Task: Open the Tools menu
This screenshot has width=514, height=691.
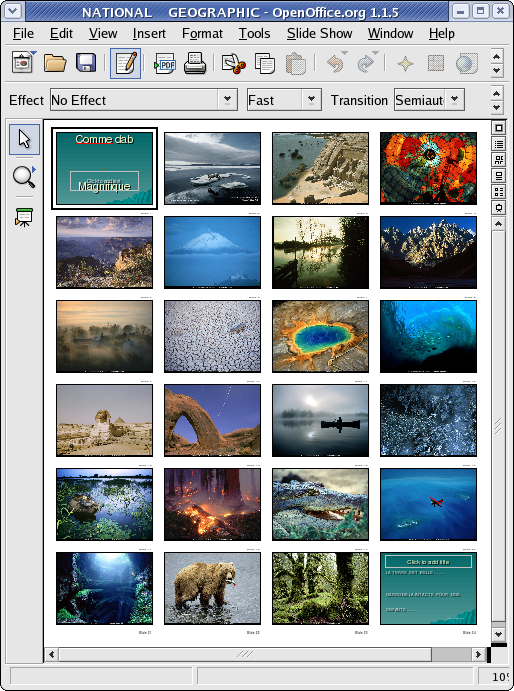Action: [x=254, y=33]
